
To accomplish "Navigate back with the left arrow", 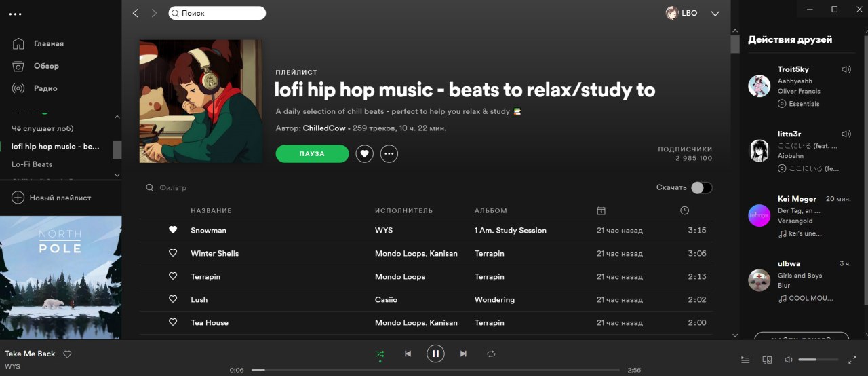I will pyautogui.click(x=136, y=13).
